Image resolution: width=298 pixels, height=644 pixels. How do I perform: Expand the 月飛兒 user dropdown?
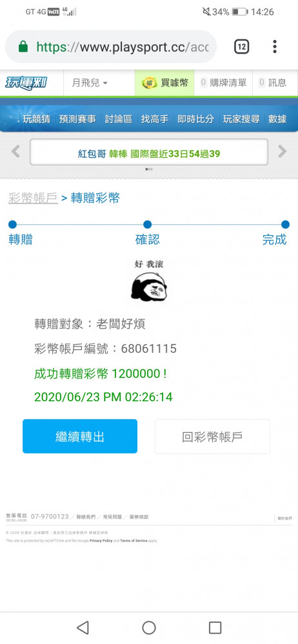(x=90, y=83)
